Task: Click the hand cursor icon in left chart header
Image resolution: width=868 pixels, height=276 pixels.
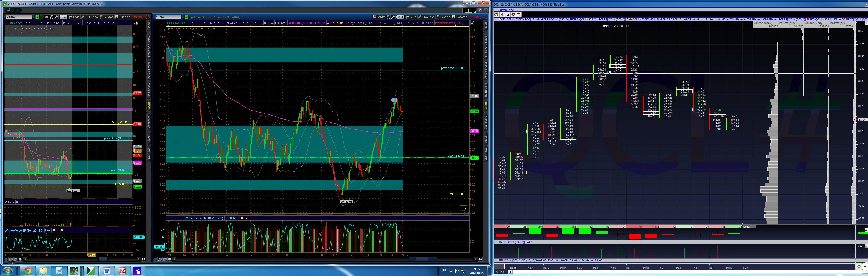Action: (136, 23)
